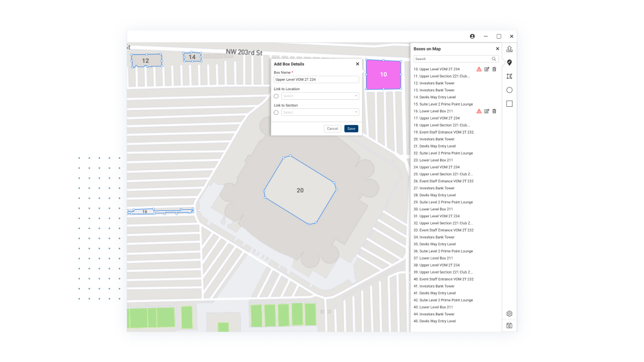Select the radio button under Link to Section
Viewport: 644px width, 362px height.
(x=276, y=112)
